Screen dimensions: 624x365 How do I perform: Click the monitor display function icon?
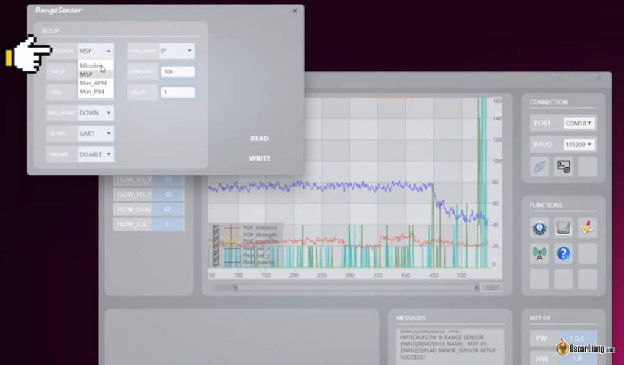[x=563, y=228]
